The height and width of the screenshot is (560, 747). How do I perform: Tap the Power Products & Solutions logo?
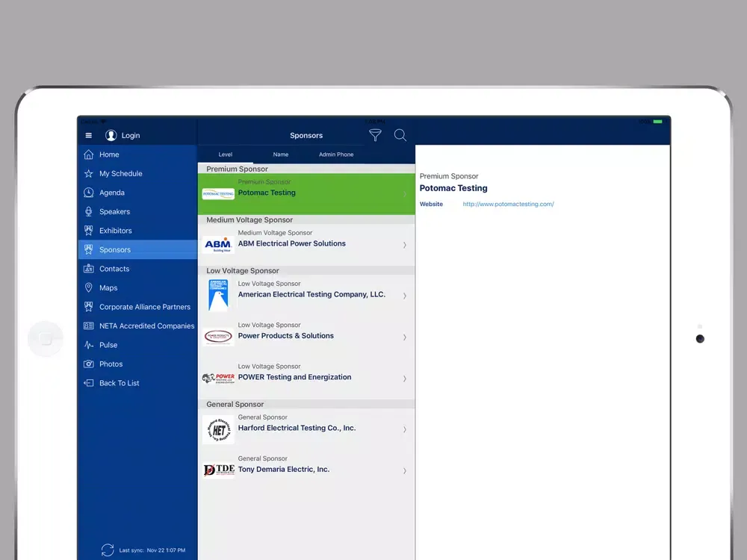coord(218,337)
